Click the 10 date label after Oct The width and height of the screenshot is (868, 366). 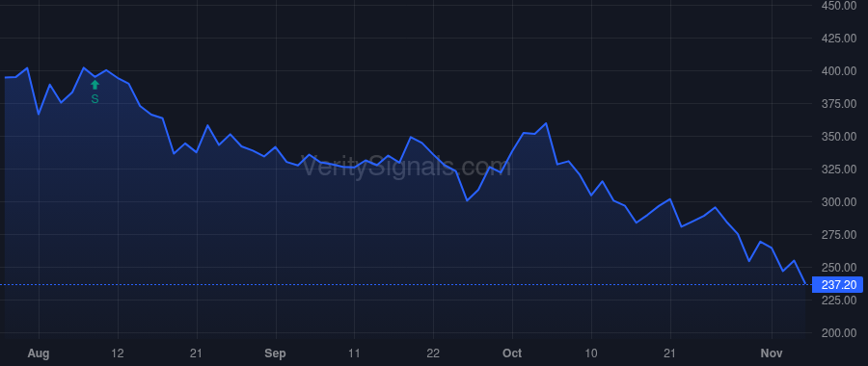[x=591, y=353]
